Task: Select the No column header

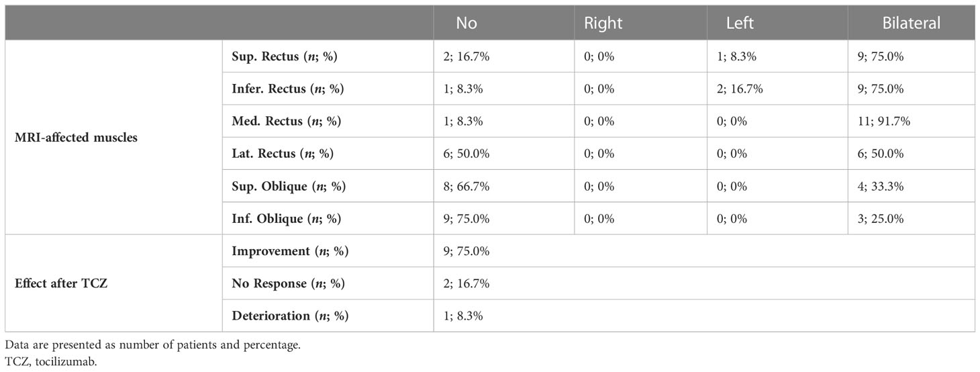Action: coord(467,23)
